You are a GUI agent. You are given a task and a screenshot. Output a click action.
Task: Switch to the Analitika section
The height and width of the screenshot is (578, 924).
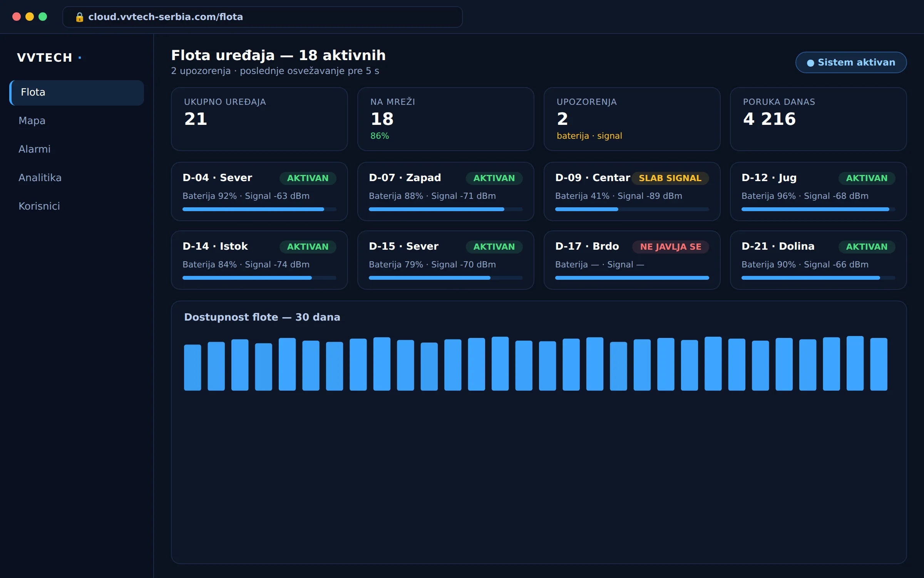(x=77, y=178)
